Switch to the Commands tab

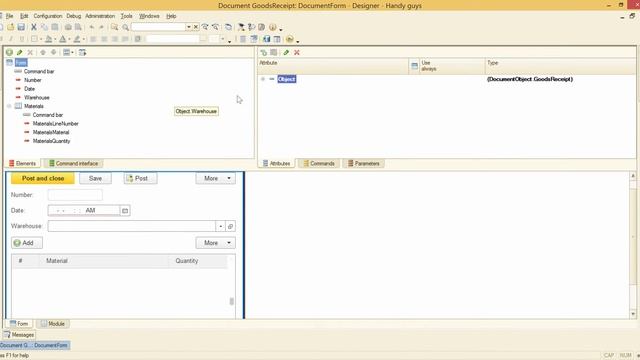coord(318,163)
